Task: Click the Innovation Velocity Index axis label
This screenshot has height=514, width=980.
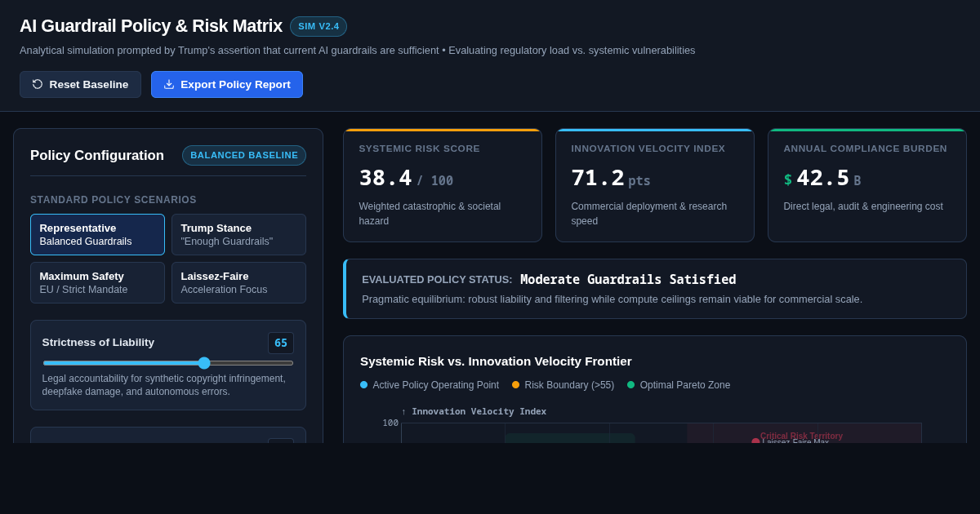Action: coord(474,411)
